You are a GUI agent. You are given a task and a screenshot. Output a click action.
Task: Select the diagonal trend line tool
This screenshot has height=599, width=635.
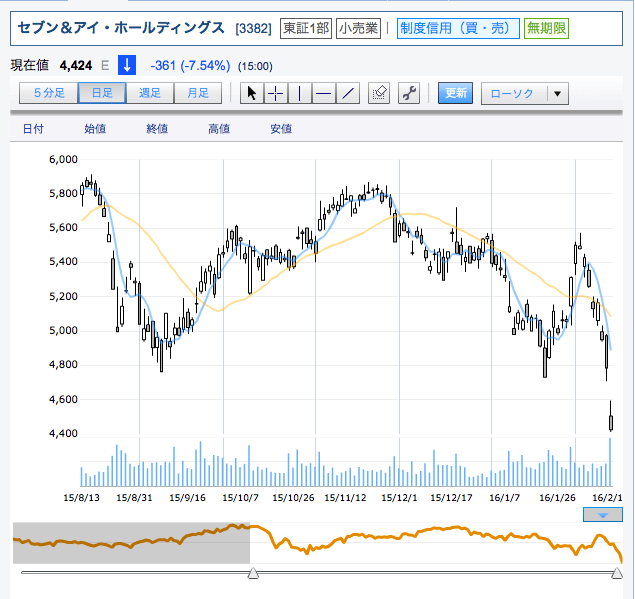348,94
